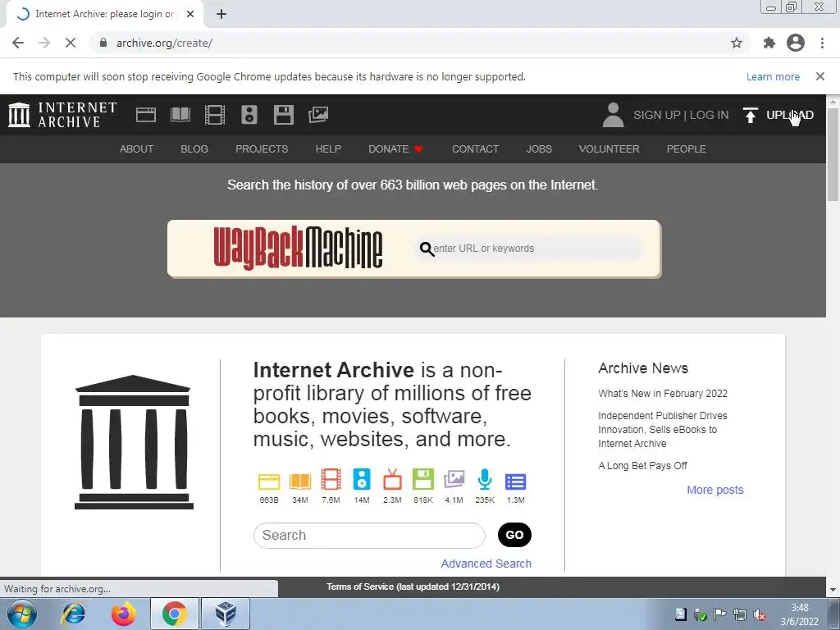Click the Internet Archive logo in header
Viewport: 840px width, 630px height.
(x=62, y=115)
